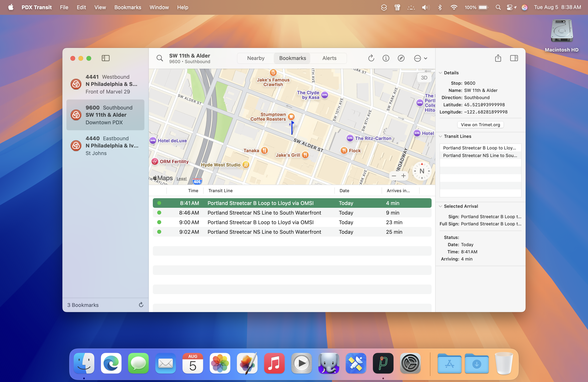Select bookmark 4440 Eastbound St Johns
The width and height of the screenshot is (588, 382).
click(x=105, y=146)
